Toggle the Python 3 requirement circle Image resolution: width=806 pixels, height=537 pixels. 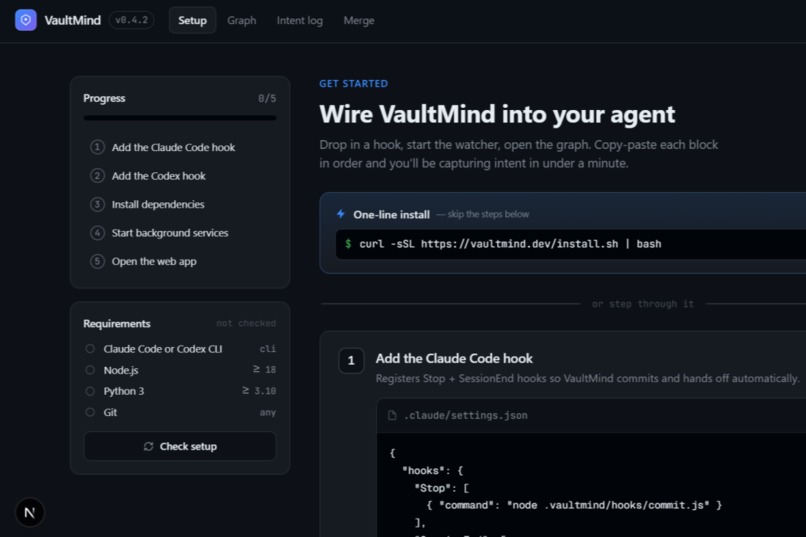pyautogui.click(x=90, y=391)
